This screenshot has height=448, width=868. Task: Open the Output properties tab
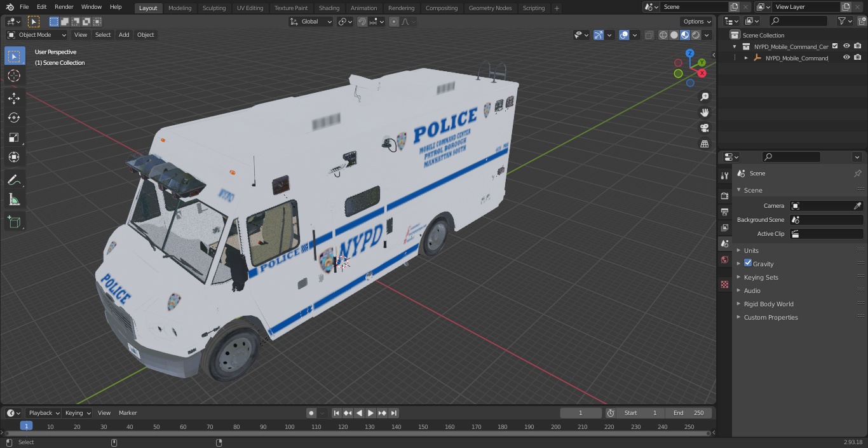pos(724,212)
